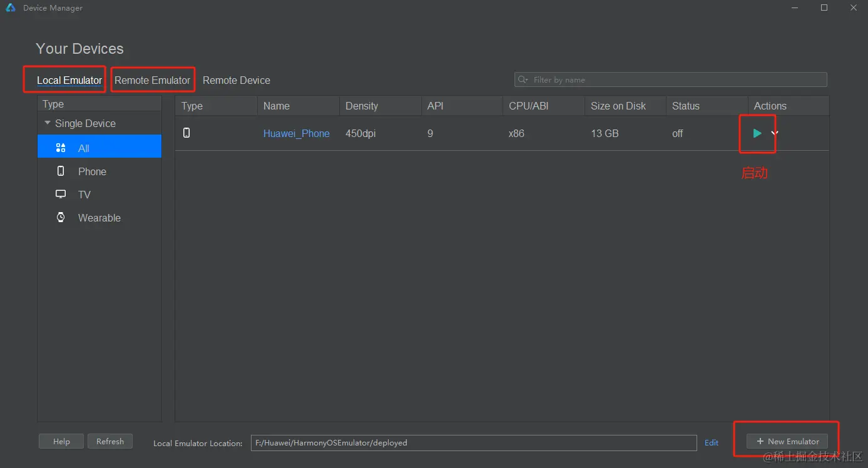
Task: Click the Edit link for emulator location
Action: [712, 442]
